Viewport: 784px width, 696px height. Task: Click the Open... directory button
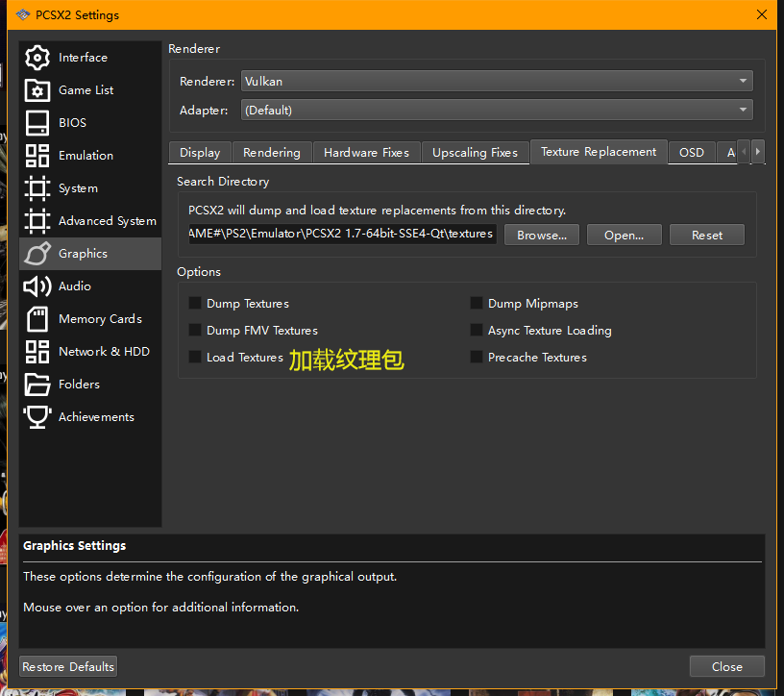coord(624,236)
